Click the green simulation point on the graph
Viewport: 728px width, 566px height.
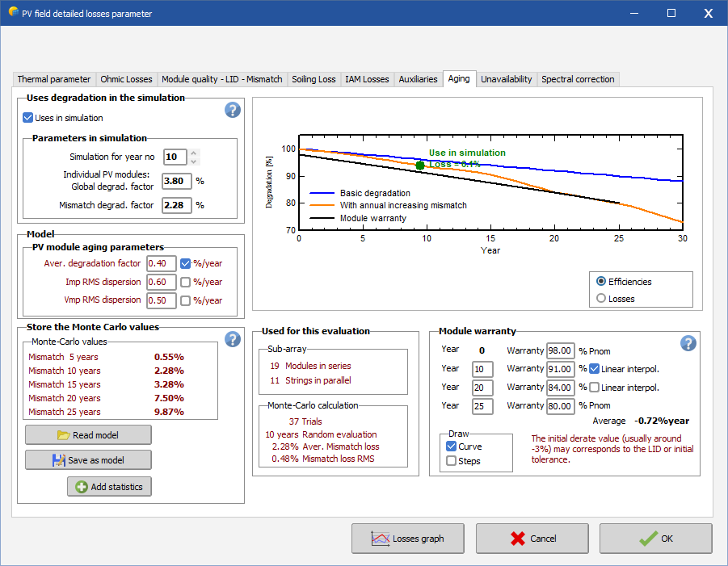coord(419,166)
